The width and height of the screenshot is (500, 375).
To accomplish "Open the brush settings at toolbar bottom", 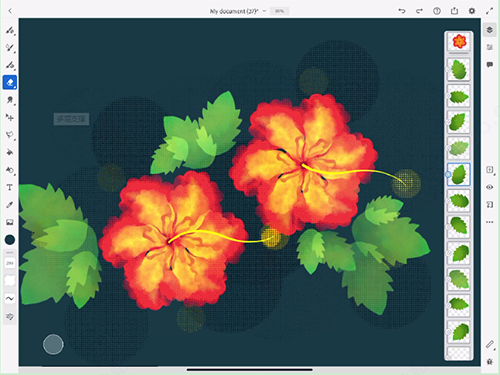I will click(x=10, y=316).
